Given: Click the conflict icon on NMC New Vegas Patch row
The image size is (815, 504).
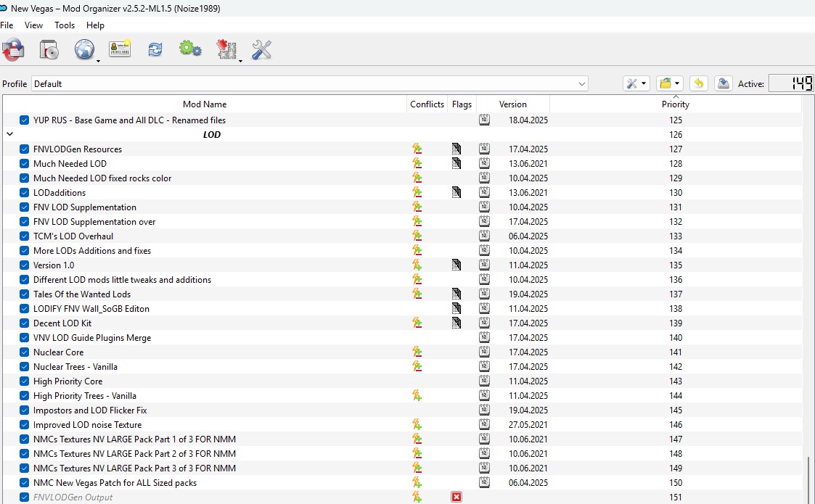Looking at the screenshot, I should [x=417, y=483].
